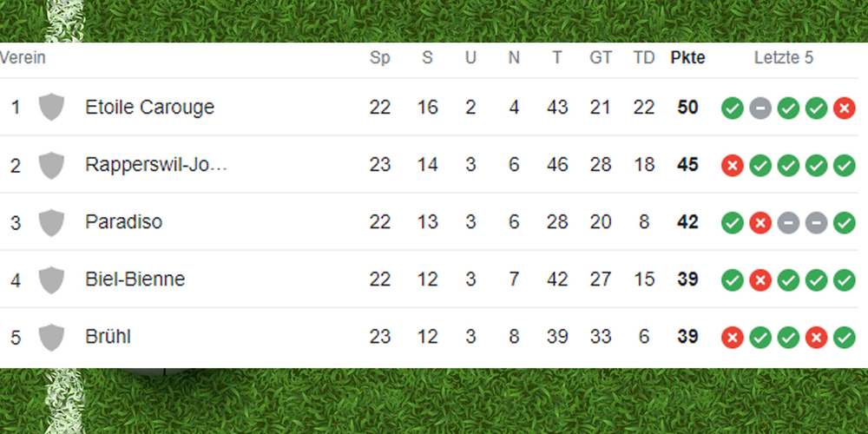Click Paradiso's red loss result icon
Image resolution: width=868 pixels, height=434 pixels.
pos(760,223)
